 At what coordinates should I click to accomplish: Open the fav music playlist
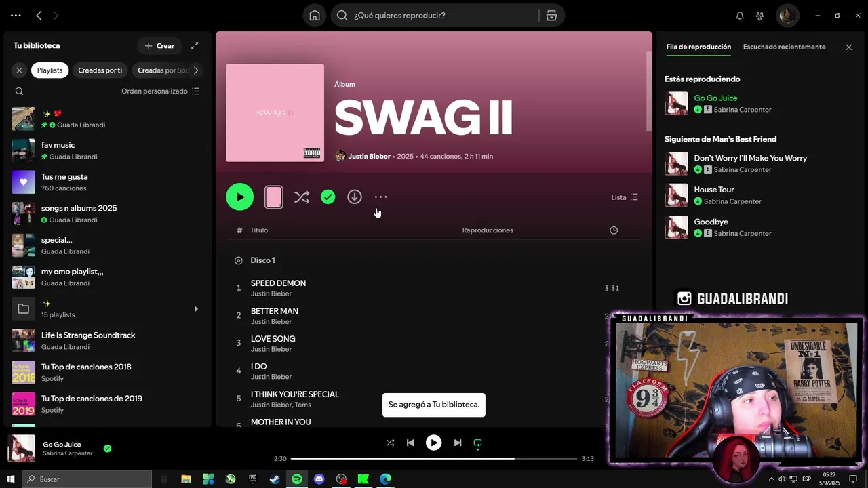pyautogui.click(x=106, y=150)
